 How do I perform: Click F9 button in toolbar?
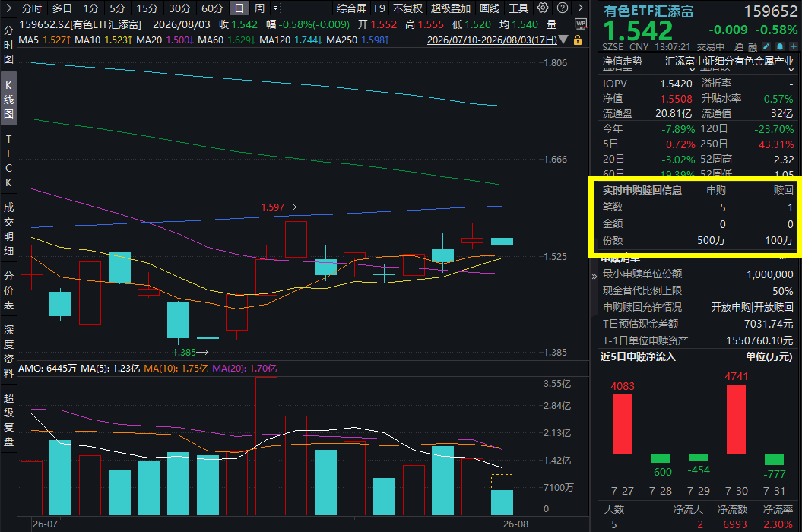coord(379,8)
